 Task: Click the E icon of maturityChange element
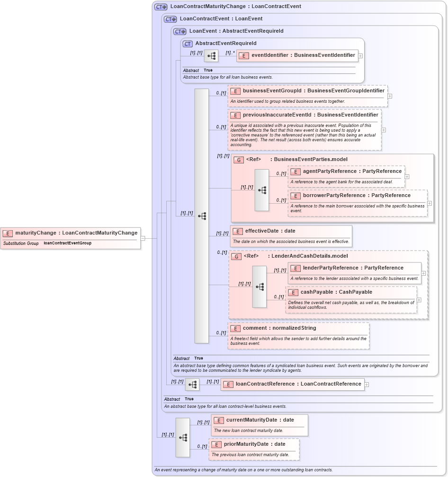7,233
